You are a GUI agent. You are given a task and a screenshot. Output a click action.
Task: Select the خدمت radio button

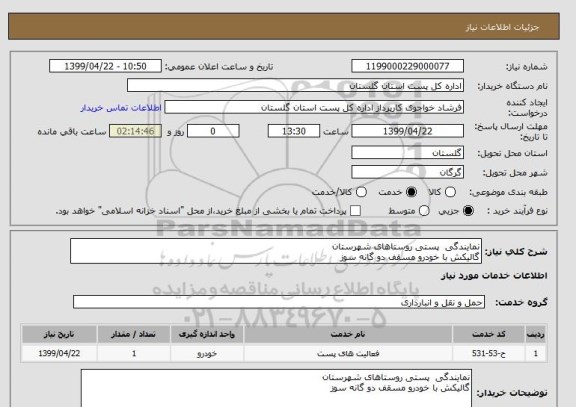pyautogui.click(x=411, y=192)
